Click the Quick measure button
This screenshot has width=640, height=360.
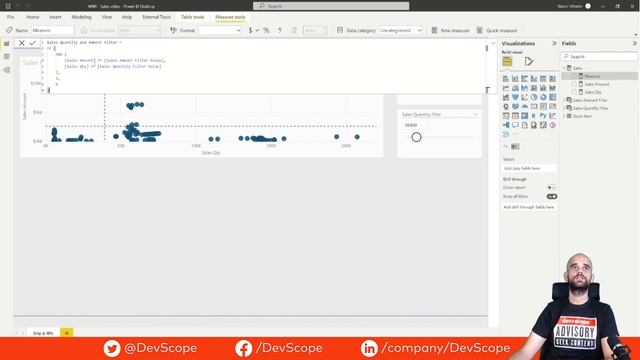497,30
